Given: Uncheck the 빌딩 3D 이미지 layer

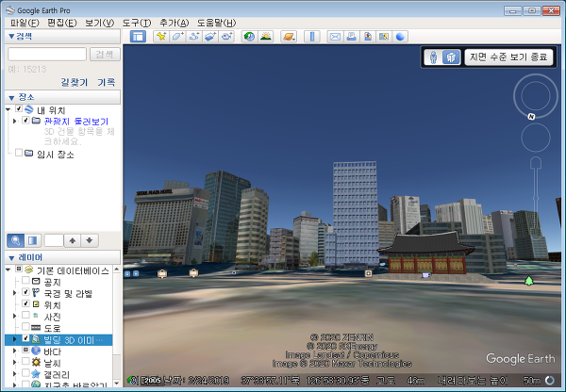Looking at the screenshot, I should point(25,338).
